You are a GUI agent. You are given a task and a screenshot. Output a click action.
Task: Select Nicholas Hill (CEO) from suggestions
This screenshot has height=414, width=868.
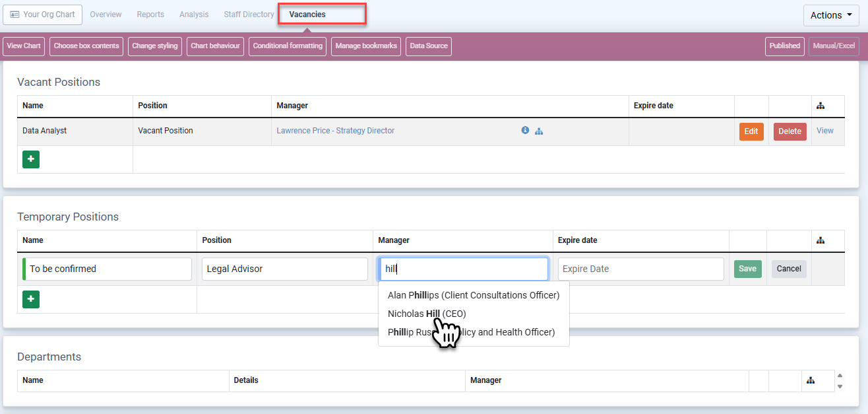[427, 314]
